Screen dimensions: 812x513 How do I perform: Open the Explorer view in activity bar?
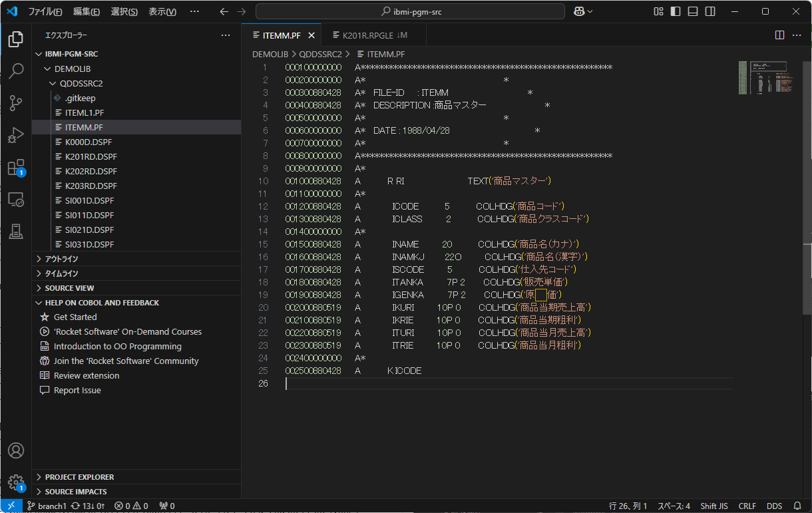pos(16,39)
